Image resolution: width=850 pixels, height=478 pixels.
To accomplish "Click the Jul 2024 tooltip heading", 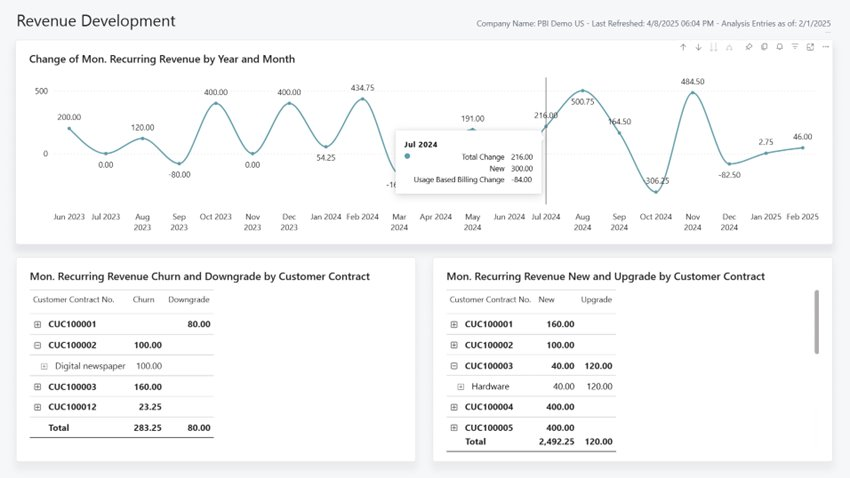I will (421, 145).
